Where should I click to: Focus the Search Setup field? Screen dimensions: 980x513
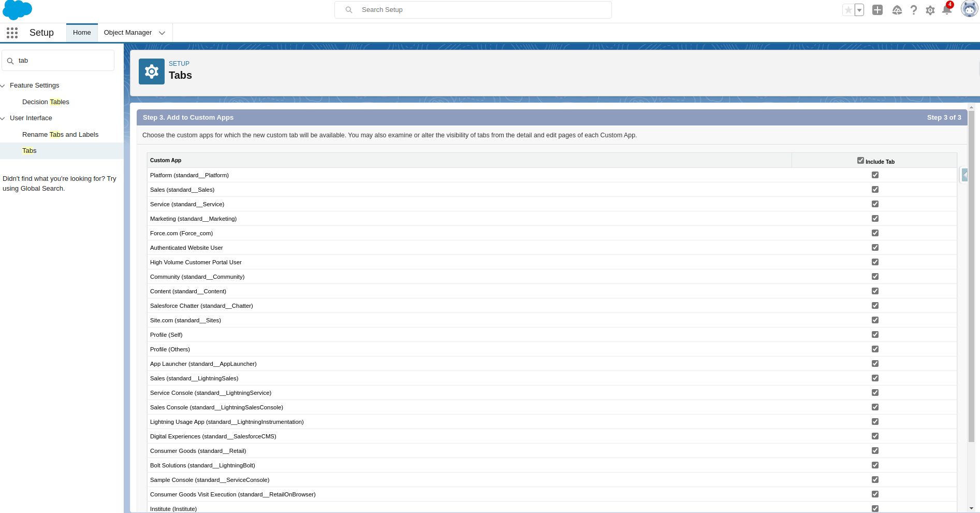tap(473, 10)
